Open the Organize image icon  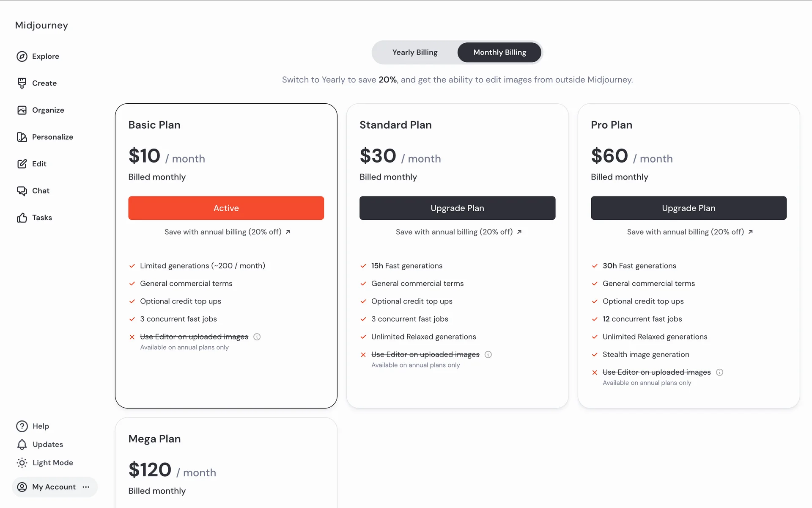tap(22, 110)
